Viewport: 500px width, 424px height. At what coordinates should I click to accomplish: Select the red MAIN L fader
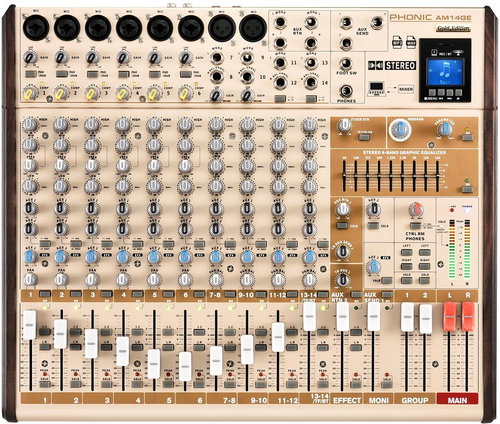tap(449, 317)
